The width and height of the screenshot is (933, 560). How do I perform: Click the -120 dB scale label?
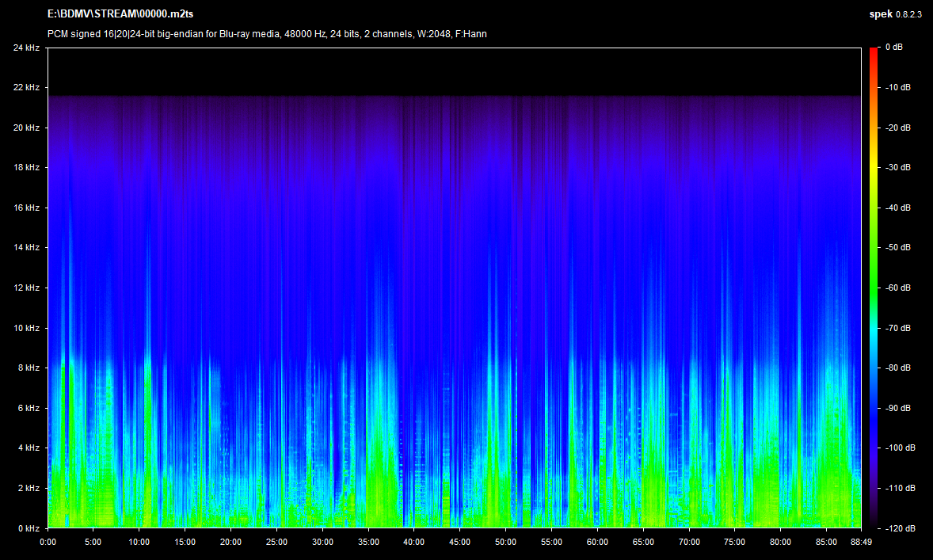click(x=899, y=528)
